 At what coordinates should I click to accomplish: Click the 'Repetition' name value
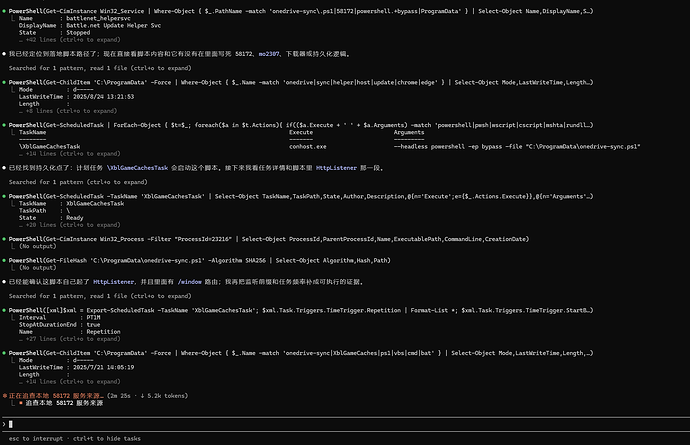[103, 332]
